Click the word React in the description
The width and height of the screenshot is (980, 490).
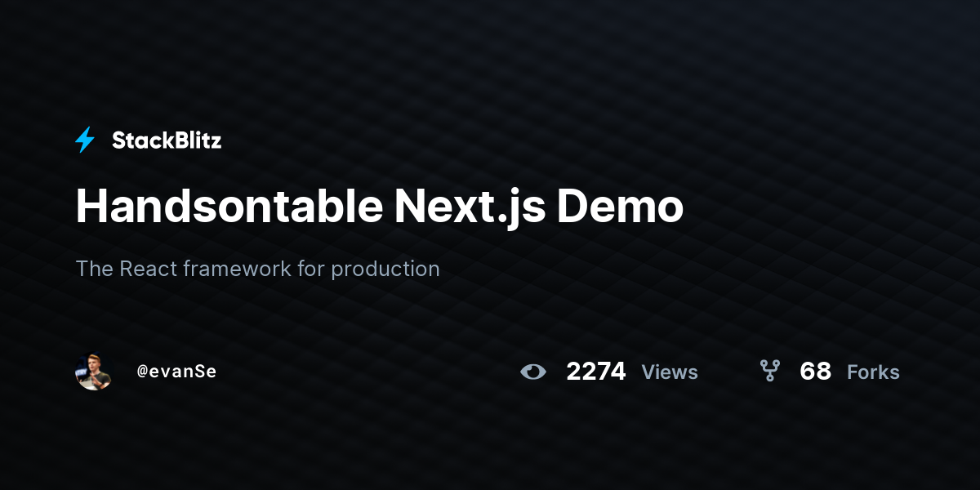click(x=148, y=269)
